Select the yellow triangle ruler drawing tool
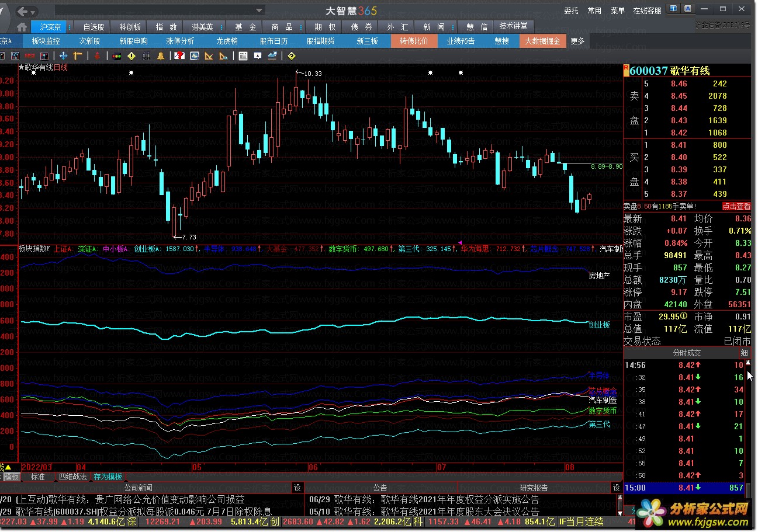 [209, 56]
